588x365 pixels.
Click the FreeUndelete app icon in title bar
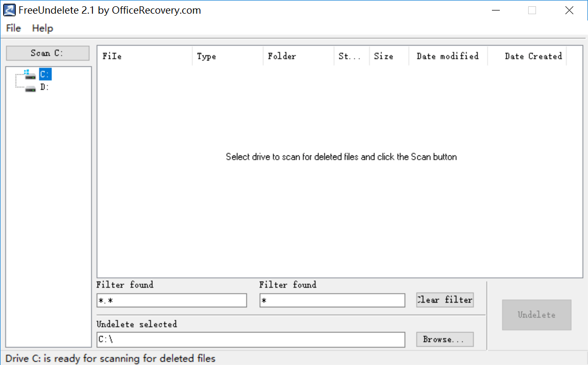click(x=9, y=10)
